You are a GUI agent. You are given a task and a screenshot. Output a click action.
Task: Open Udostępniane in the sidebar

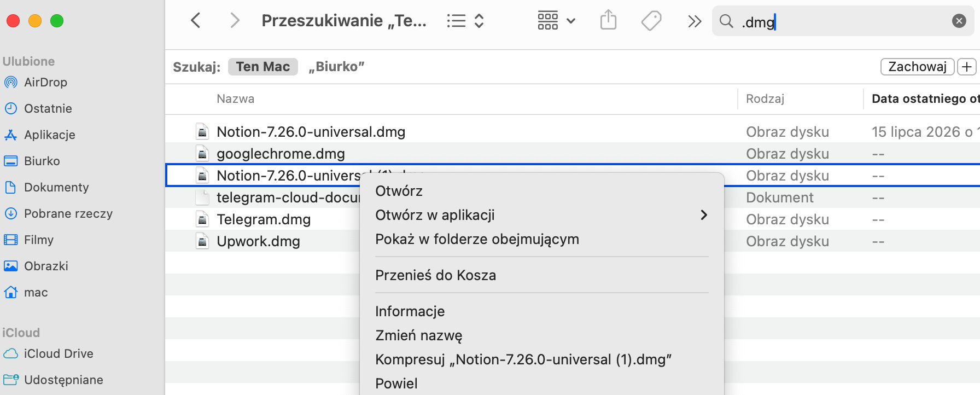pyautogui.click(x=63, y=380)
